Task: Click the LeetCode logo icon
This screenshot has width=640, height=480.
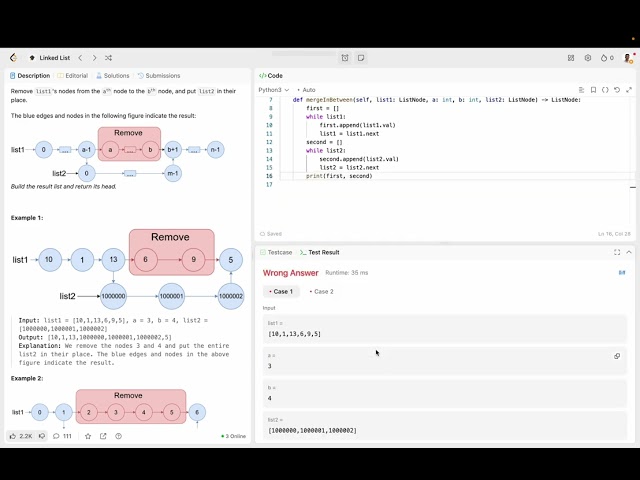Action: [x=13, y=58]
